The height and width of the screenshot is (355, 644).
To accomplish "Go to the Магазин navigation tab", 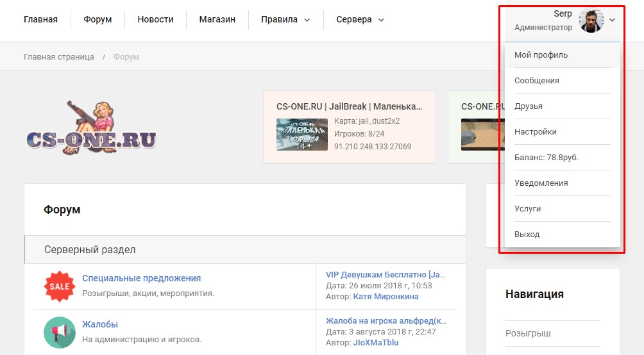I will tap(217, 19).
